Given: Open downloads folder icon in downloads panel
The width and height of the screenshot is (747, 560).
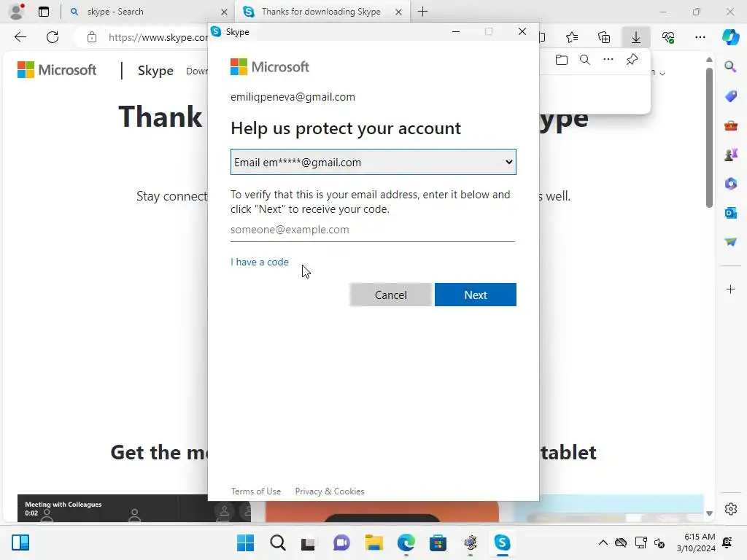Looking at the screenshot, I should coord(562,60).
